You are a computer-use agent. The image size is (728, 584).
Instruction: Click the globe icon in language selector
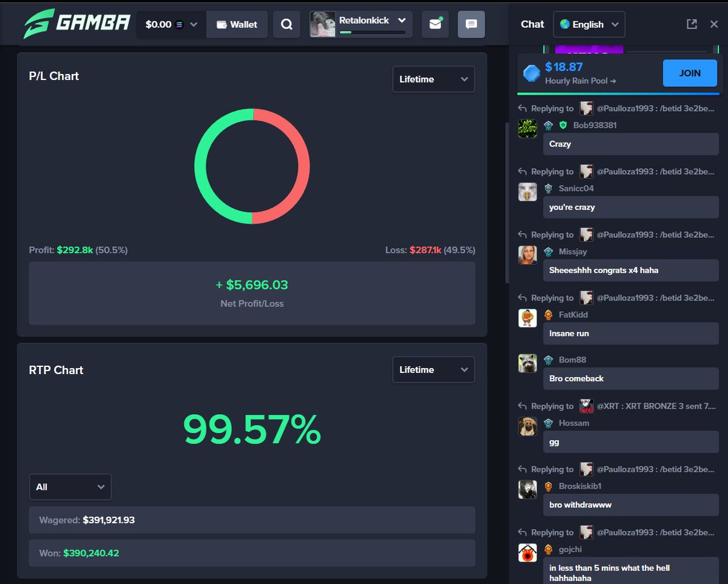(565, 24)
